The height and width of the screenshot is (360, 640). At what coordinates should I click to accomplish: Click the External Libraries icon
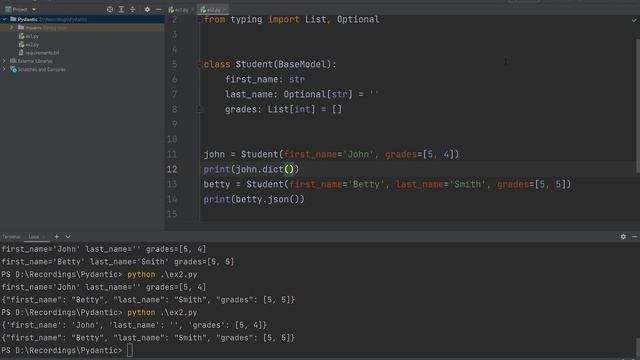click(x=13, y=61)
